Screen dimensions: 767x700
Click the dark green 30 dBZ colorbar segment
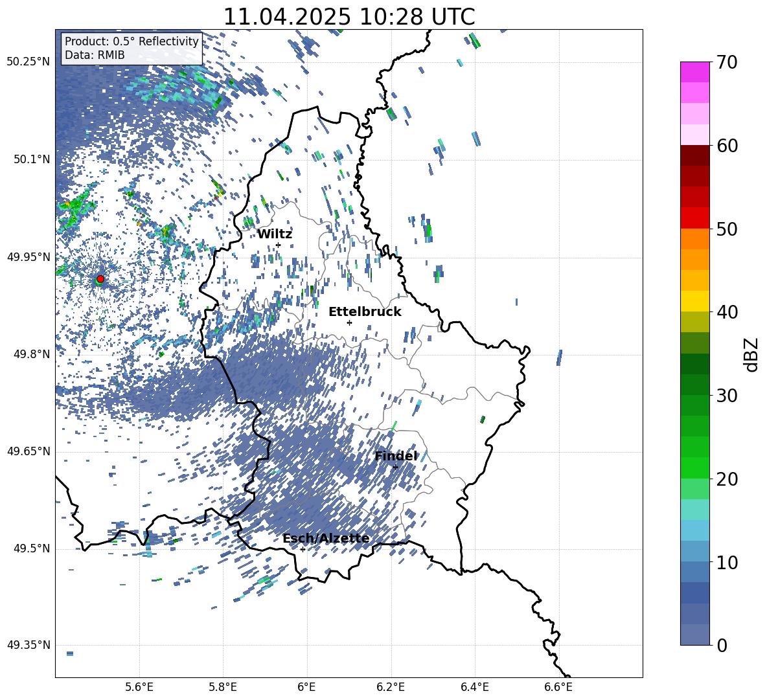point(694,385)
